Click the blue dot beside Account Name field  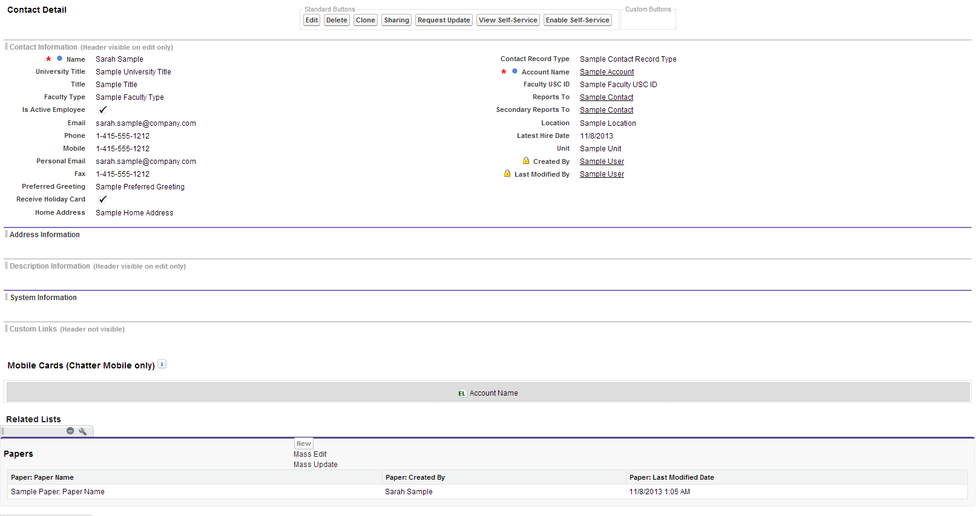(x=515, y=71)
